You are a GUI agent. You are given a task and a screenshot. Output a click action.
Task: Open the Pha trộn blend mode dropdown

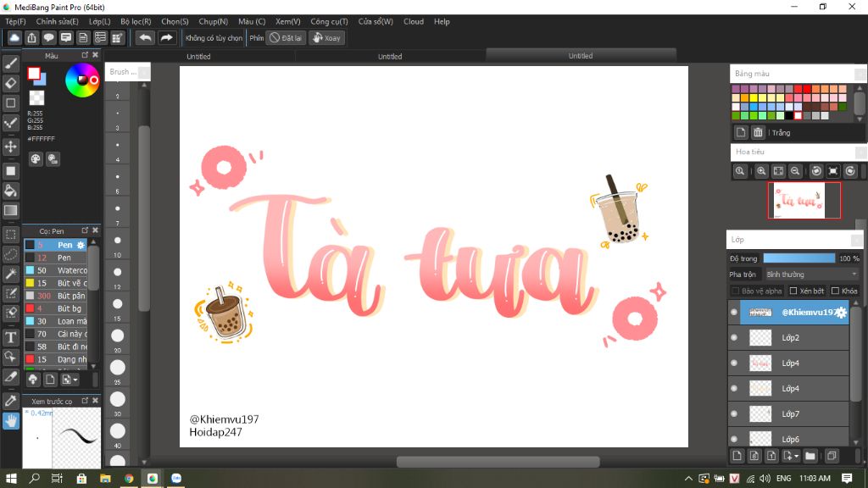(x=811, y=274)
